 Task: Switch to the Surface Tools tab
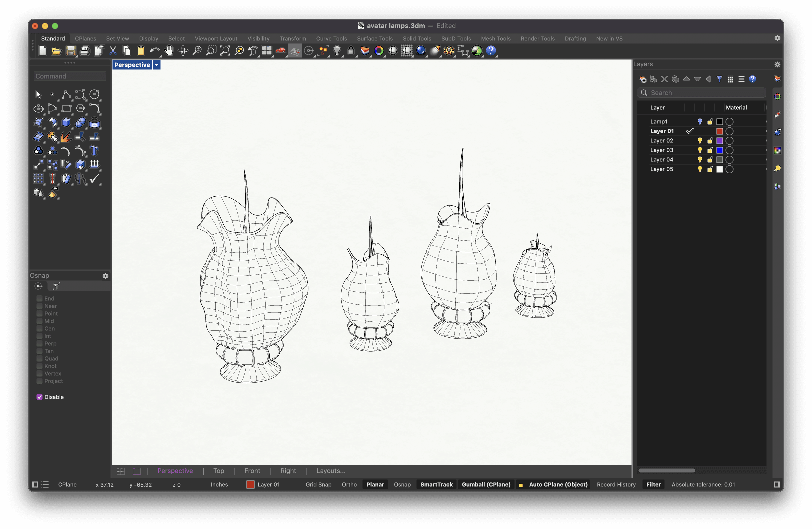(374, 38)
